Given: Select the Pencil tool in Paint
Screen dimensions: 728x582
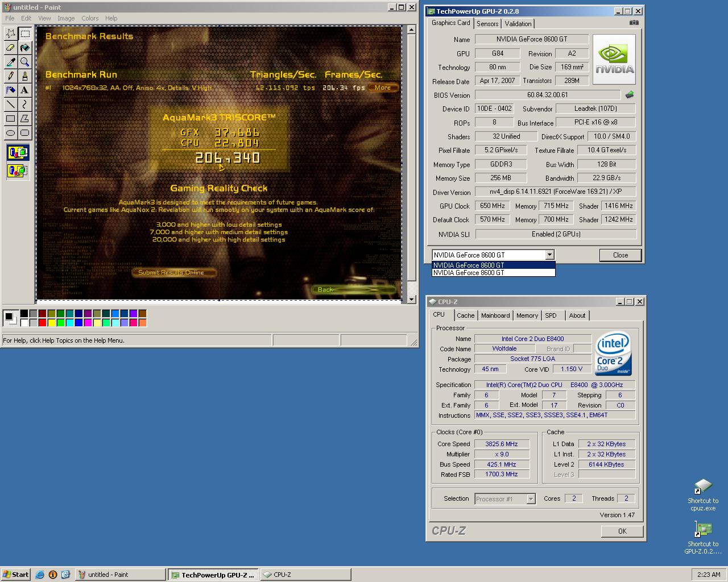Looking at the screenshot, I should pyautogui.click(x=10, y=76).
